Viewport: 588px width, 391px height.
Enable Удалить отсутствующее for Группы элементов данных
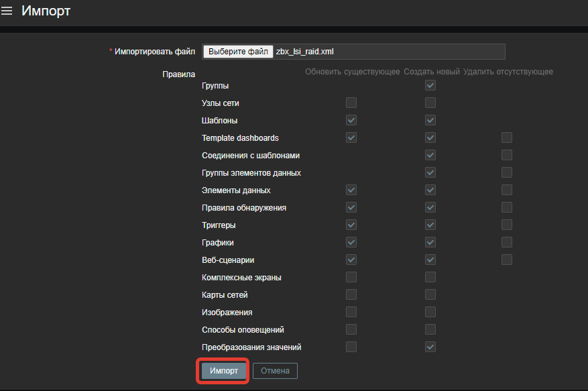point(507,173)
